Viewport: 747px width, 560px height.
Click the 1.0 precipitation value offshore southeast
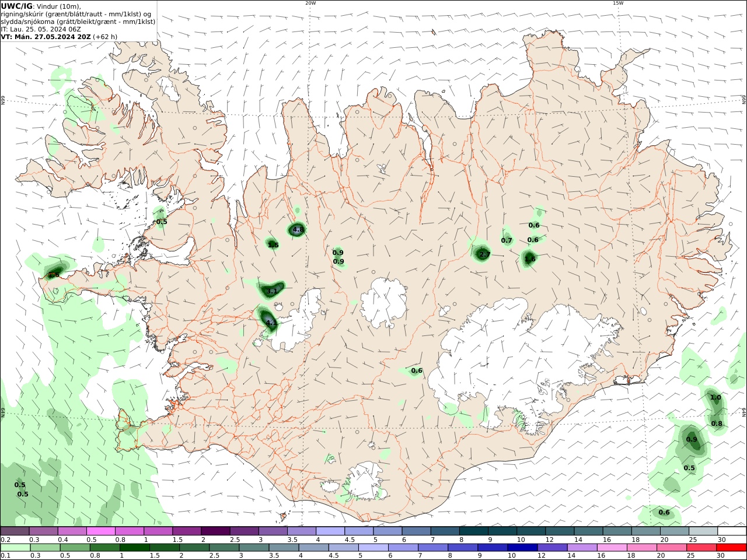point(715,397)
